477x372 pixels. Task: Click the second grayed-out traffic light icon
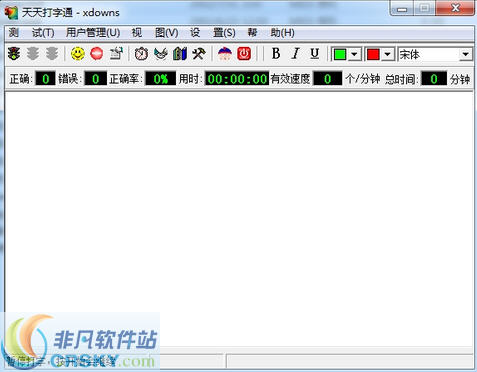pos(52,54)
